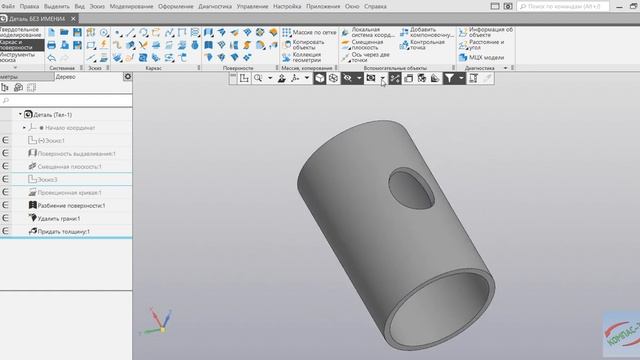The height and width of the screenshot is (360, 640).
Task: Select Поверхность выдавливания:1 in tree
Action: point(72,154)
